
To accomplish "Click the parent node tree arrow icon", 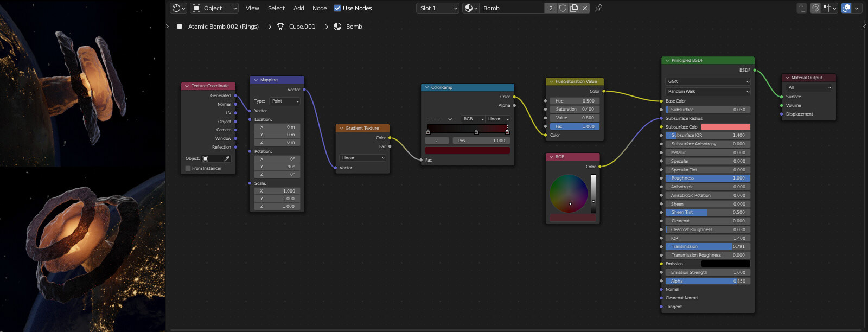I will 801,8.
